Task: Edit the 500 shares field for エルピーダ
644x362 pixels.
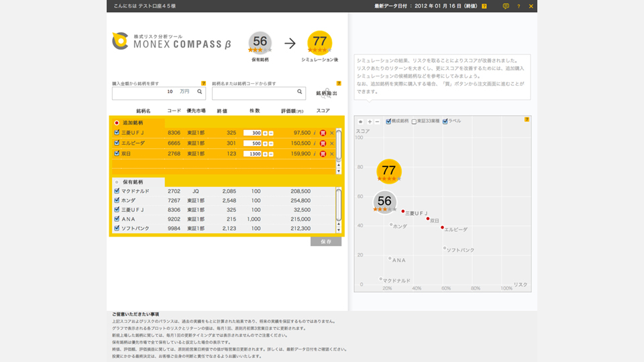Action: tap(253, 143)
